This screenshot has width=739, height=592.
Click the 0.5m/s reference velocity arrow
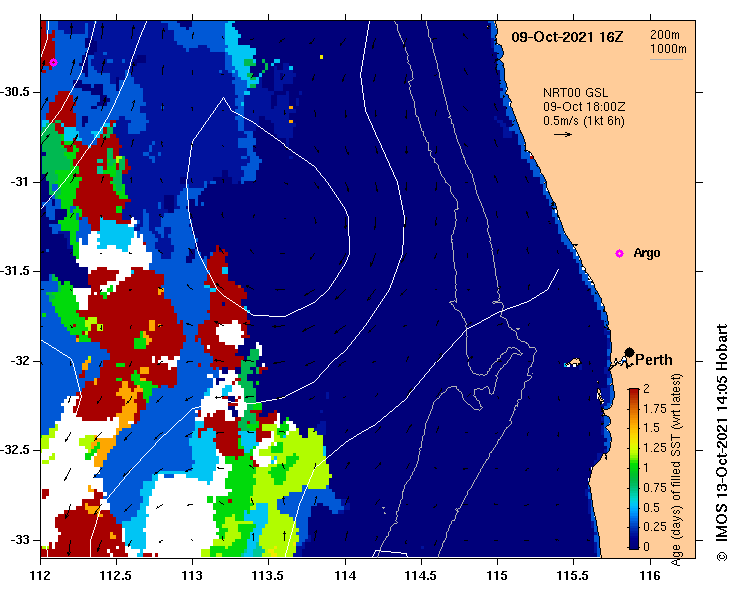coord(563,134)
